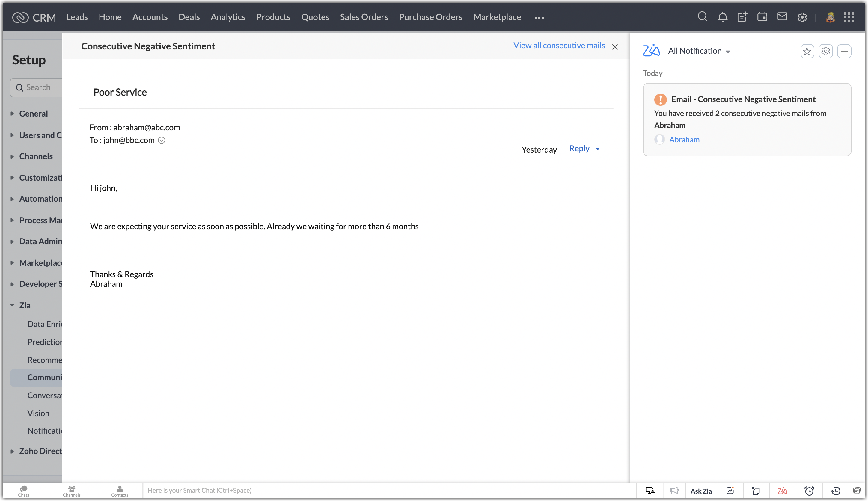
Task: Open the Analytics module tab
Action: pyautogui.click(x=228, y=17)
